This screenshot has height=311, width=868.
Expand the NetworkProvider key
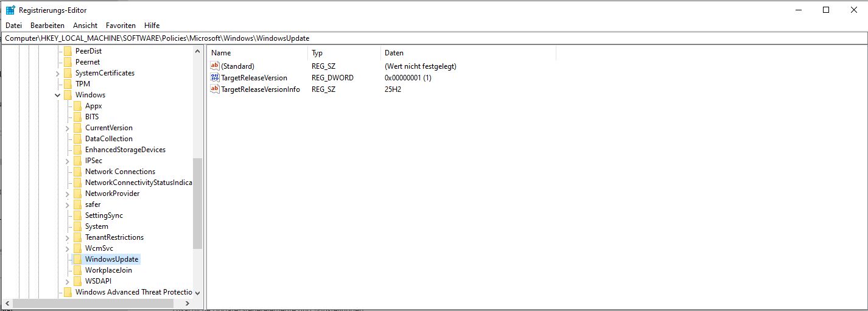coord(68,194)
